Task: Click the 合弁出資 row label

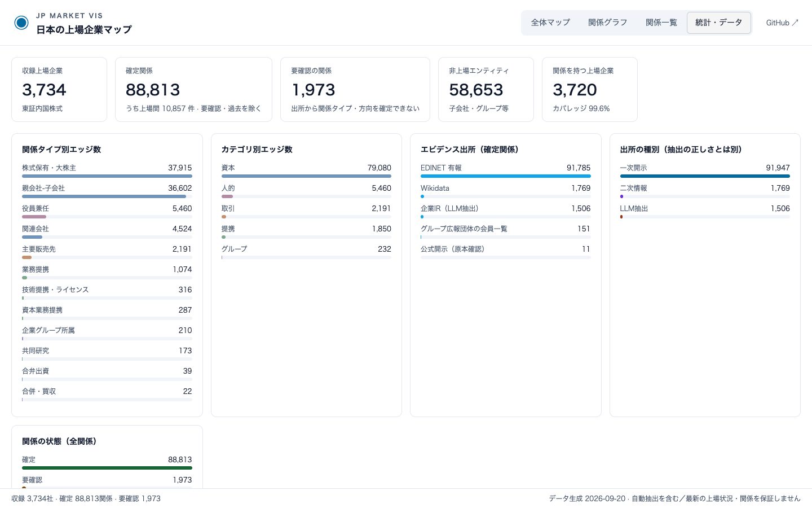Action: 36,371
